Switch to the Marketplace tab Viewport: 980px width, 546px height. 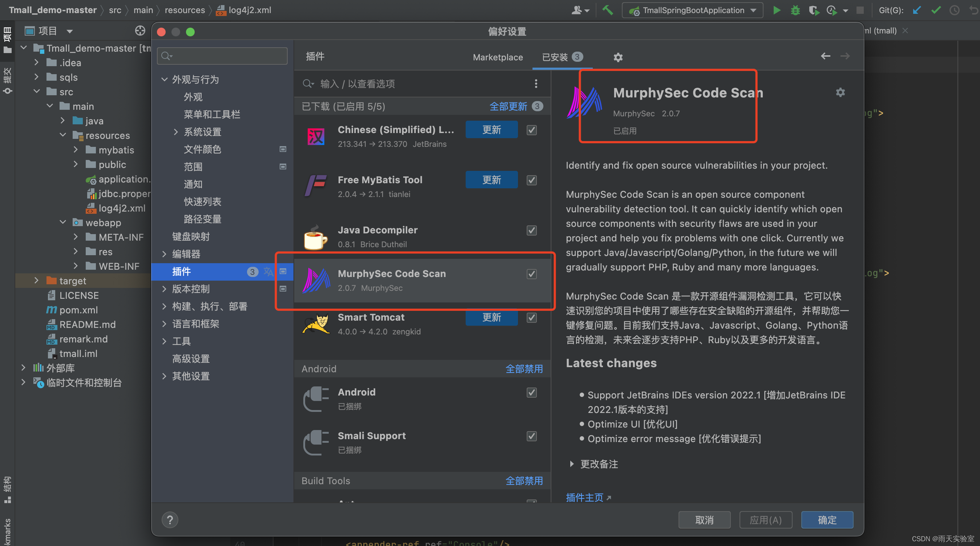tap(498, 57)
